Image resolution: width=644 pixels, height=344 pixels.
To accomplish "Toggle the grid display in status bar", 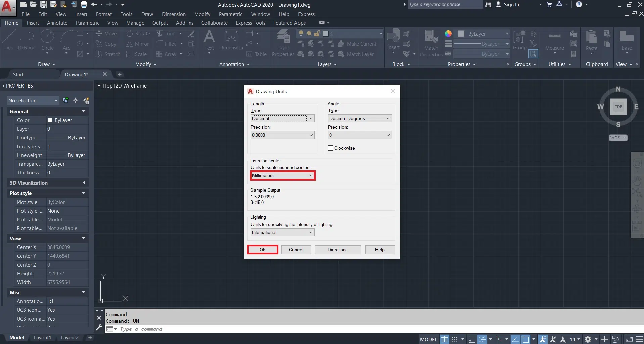I will 444,339.
